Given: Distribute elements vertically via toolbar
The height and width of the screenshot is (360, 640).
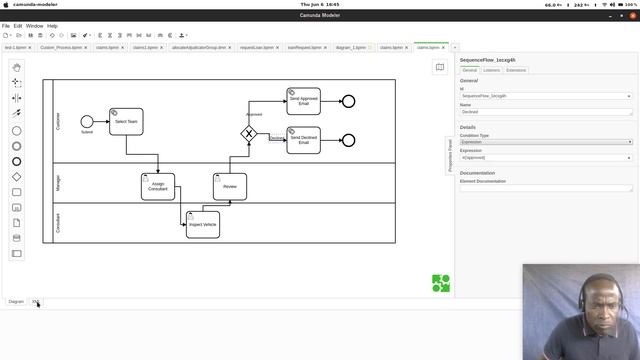Looking at the screenshot, I should 170,36.
